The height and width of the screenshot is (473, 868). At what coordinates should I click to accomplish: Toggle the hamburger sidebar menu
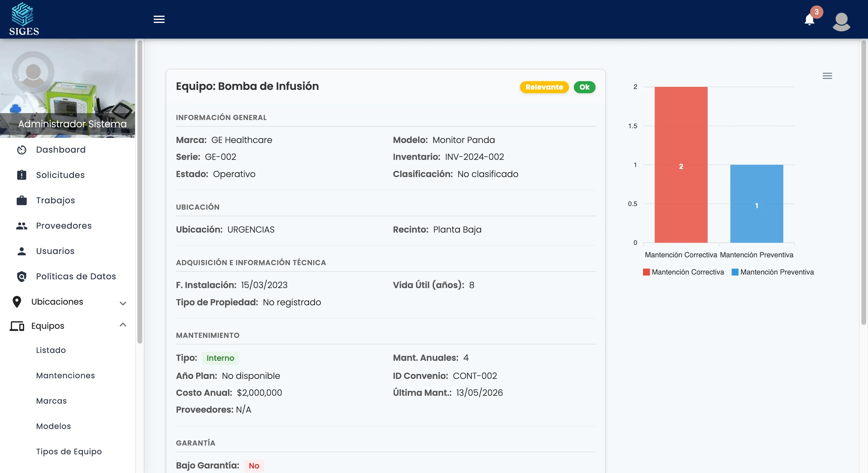tap(159, 19)
